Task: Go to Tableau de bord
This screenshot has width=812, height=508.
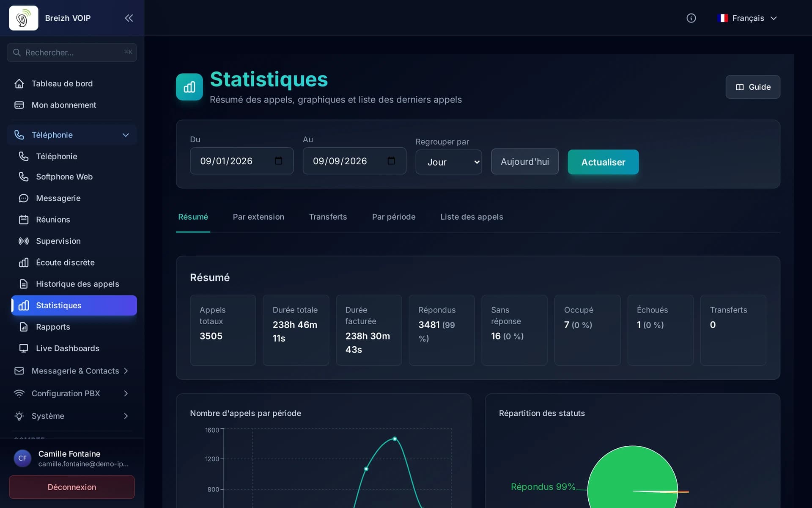Action: [x=72, y=83]
